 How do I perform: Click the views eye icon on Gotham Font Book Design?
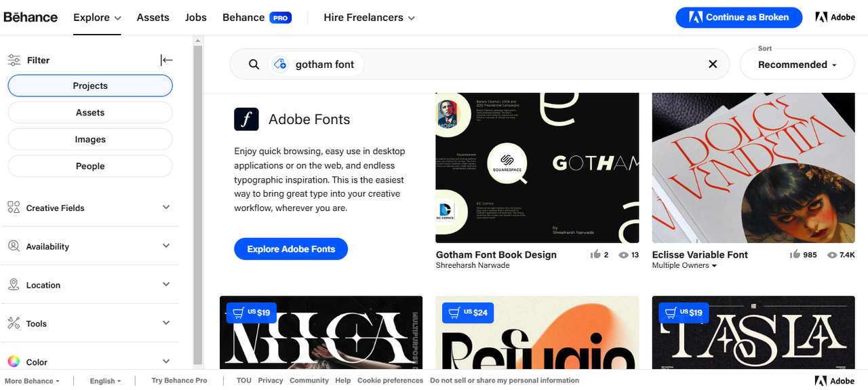[x=623, y=255]
